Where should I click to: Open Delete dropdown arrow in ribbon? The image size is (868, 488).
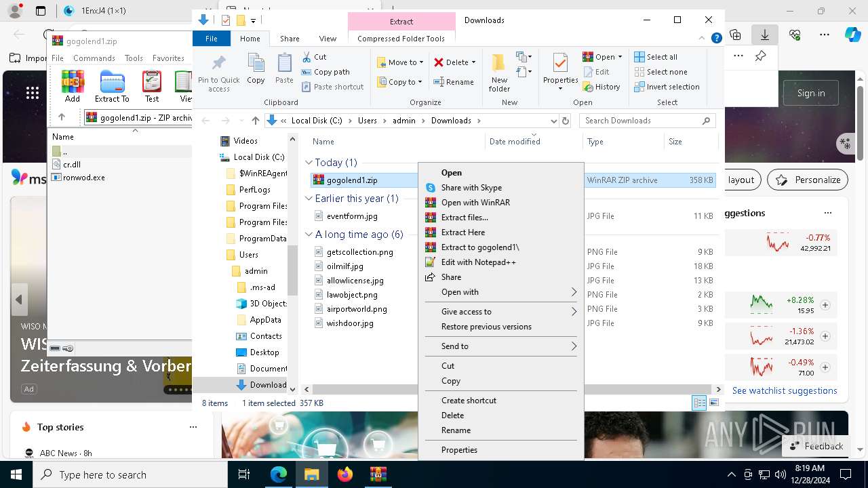point(473,62)
